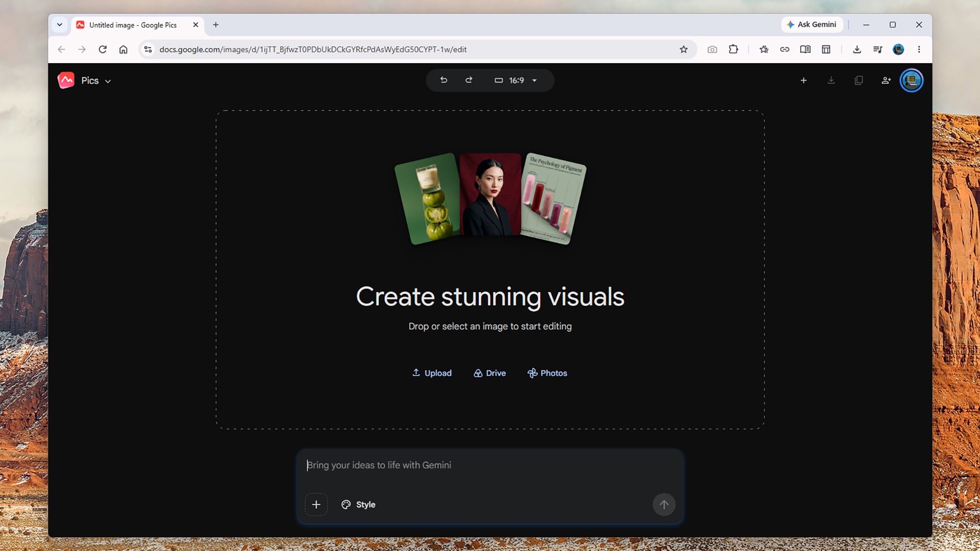Open browser profile avatar
Screen dimensions: 980x551
click(x=898, y=49)
